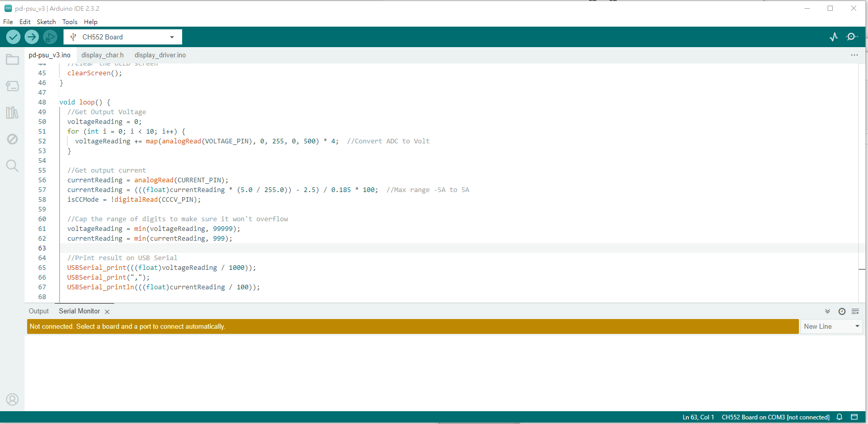Click Ln 63, Col 1 cursor position
868x424 pixels.
coord(698,417)
